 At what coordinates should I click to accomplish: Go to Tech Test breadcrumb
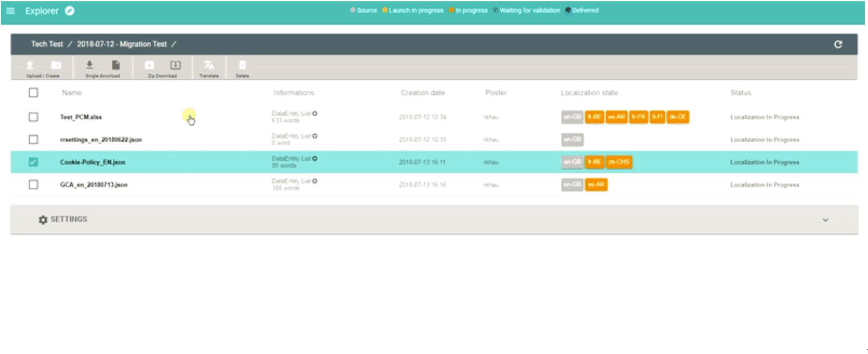[x=47, y=44]
